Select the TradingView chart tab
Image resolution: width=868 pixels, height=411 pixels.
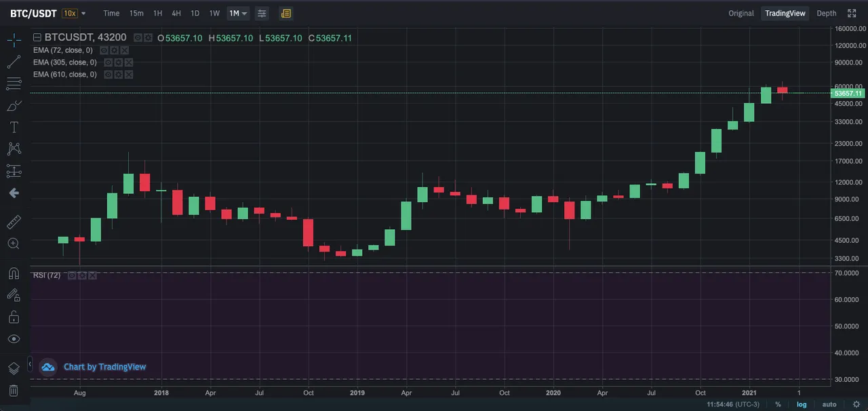tap(785, 14)
